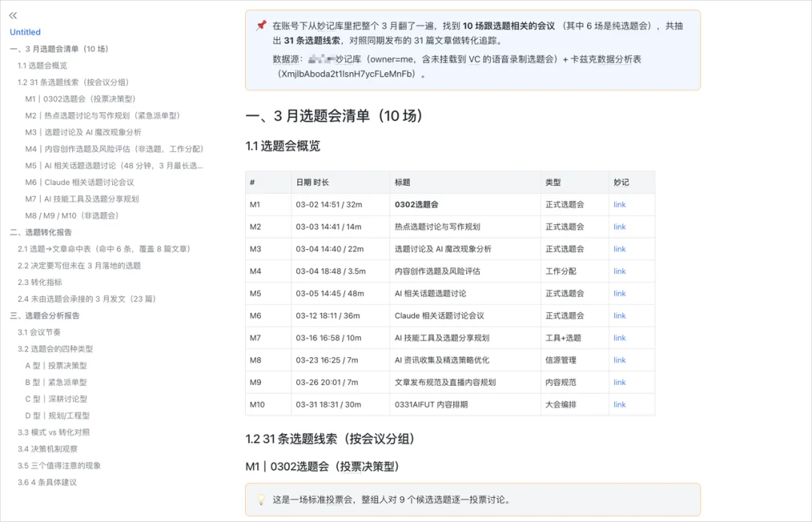
Task: Collapse the outline sidebar with double-chevron icon
Action: coord(13,16)
